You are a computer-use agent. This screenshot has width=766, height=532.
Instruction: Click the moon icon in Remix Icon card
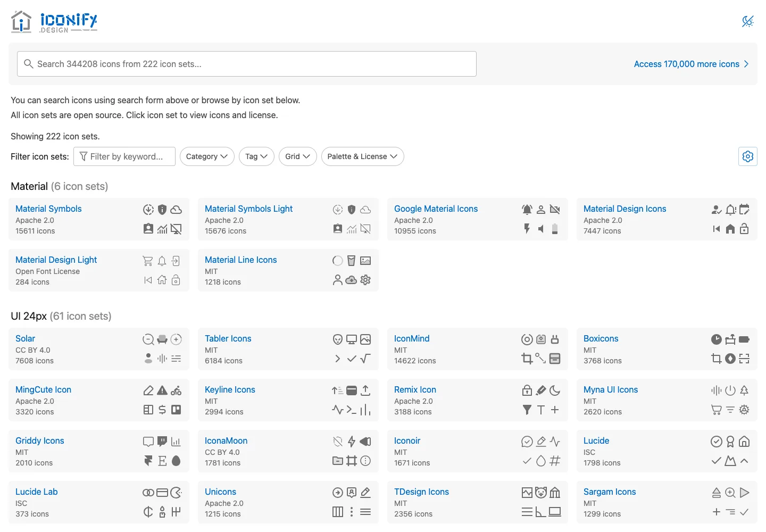click(555, 390)
